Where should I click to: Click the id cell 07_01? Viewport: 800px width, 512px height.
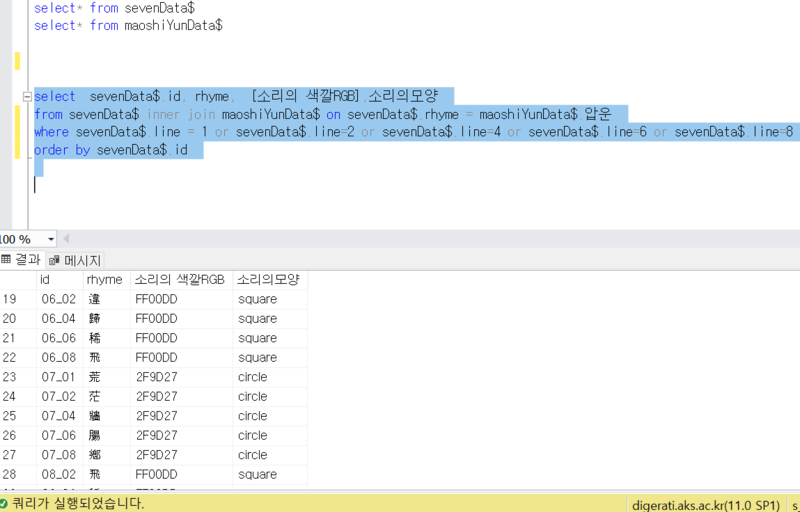[x=60, y=377]
